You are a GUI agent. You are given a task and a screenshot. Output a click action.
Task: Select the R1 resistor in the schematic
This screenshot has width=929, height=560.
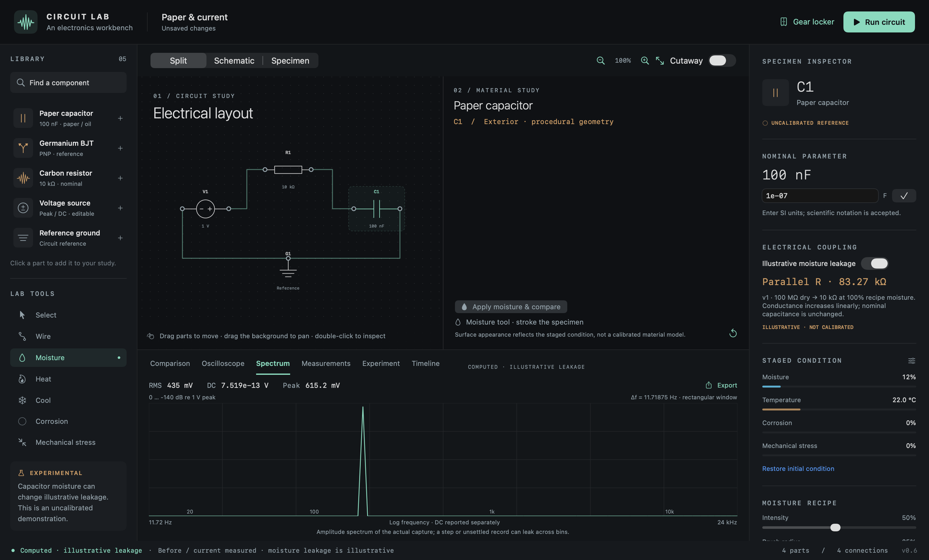[x=288, y=170]
